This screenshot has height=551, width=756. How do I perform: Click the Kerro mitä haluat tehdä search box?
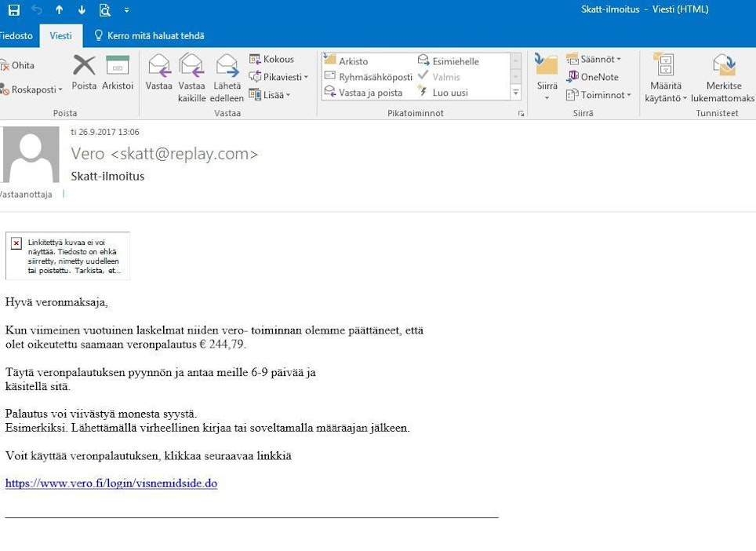tap(149, 36)
